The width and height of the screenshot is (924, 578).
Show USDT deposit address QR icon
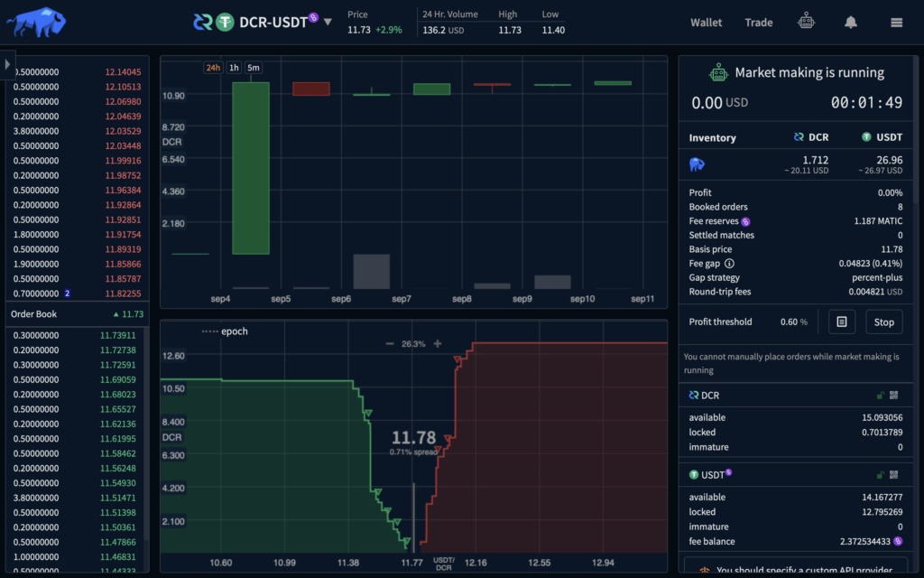(894, 475)
